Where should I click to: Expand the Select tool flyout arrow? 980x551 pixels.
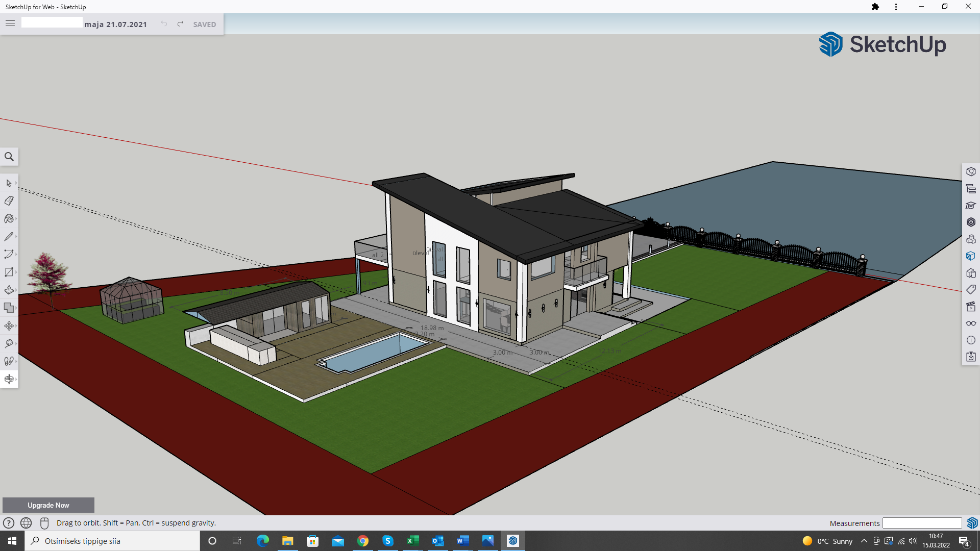(16, 183)
